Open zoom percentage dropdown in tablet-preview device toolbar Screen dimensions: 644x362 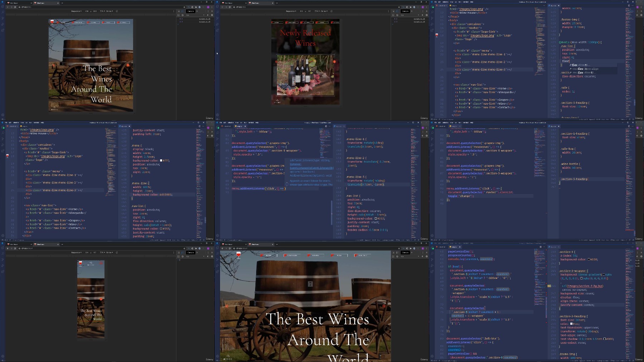[102, 11]
